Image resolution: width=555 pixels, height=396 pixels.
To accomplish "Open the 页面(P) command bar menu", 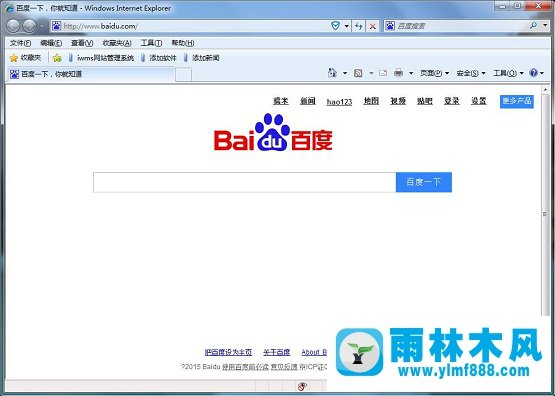I will (434, 73).
